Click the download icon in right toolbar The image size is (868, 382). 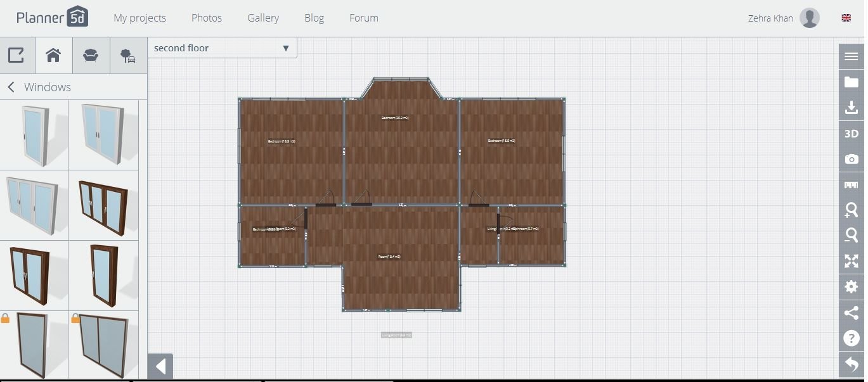(851, 108)
